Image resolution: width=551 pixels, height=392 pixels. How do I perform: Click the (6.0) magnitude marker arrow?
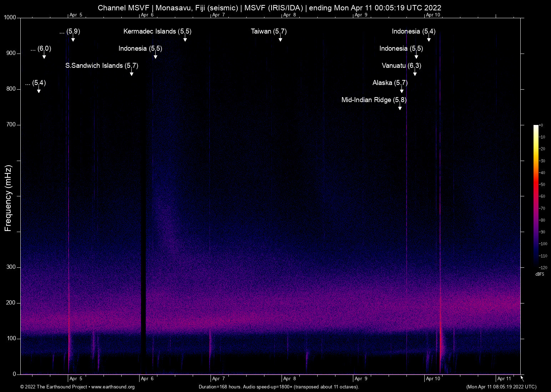click(x=44, y=56)
